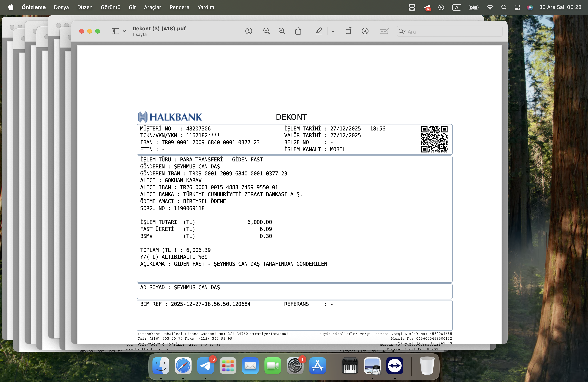Click the TeamViewer menu bar icon
This screenshot has height=382, width=588.
click(412, 7)
